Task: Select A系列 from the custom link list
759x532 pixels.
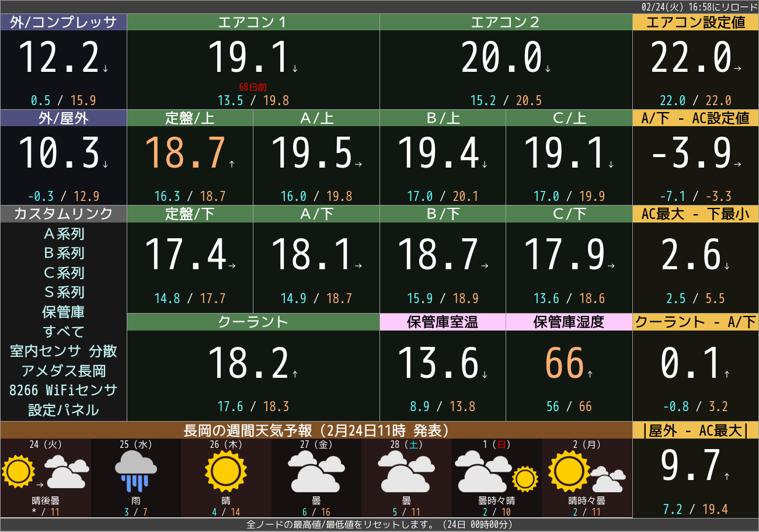Action: pyautogui.click(x=63, y=234)
